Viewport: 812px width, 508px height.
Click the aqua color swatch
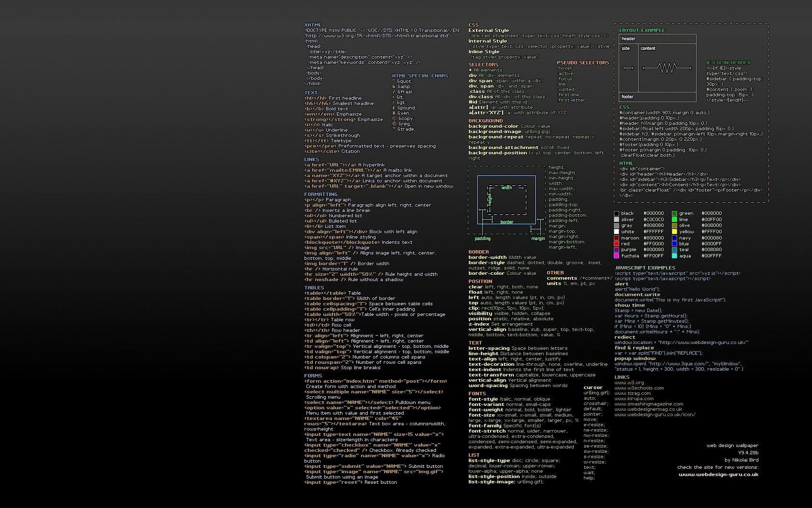[x=674, y=256]
